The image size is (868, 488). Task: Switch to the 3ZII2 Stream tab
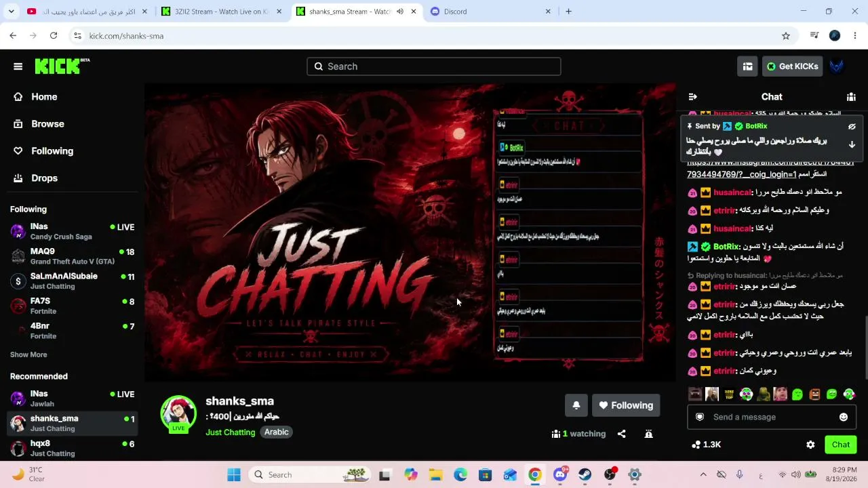[x=221, y=12]
